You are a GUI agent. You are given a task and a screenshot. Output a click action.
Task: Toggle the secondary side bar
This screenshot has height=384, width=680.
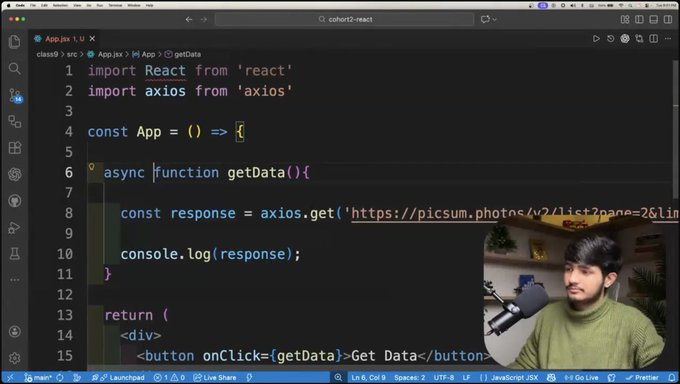pos(668,19)
